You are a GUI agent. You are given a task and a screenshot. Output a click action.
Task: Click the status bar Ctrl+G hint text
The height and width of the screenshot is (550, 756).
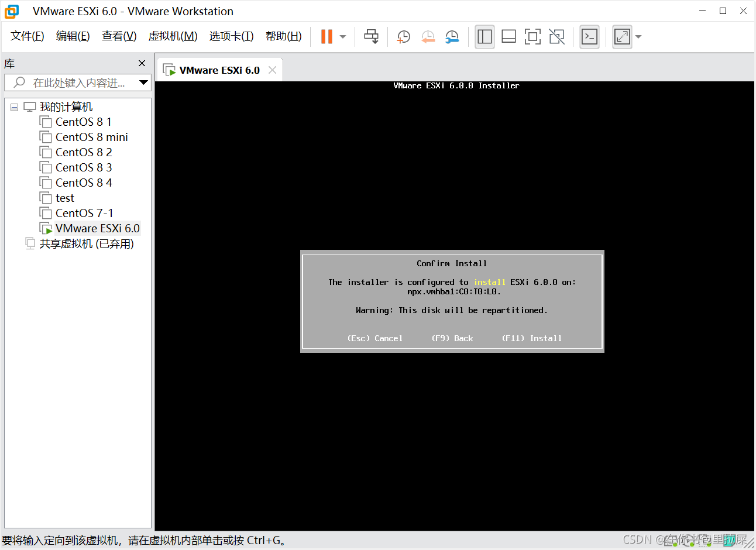pos(144,540)
